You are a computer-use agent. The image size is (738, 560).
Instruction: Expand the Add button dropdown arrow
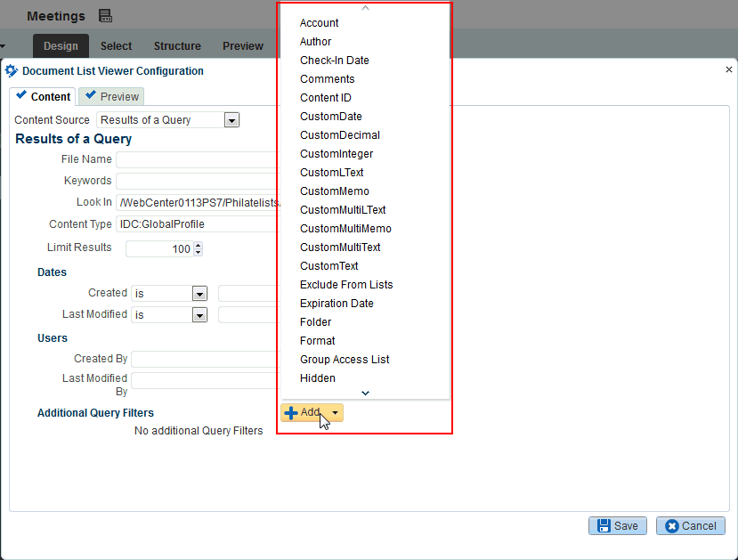pos(335,413)
